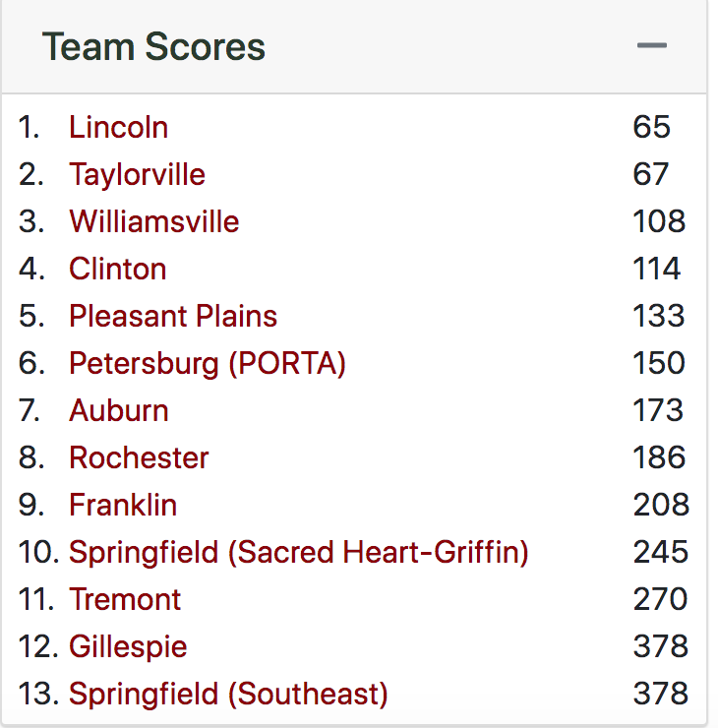
Task: Click Lincoln's score of 65
Action: tap(652, 127)
